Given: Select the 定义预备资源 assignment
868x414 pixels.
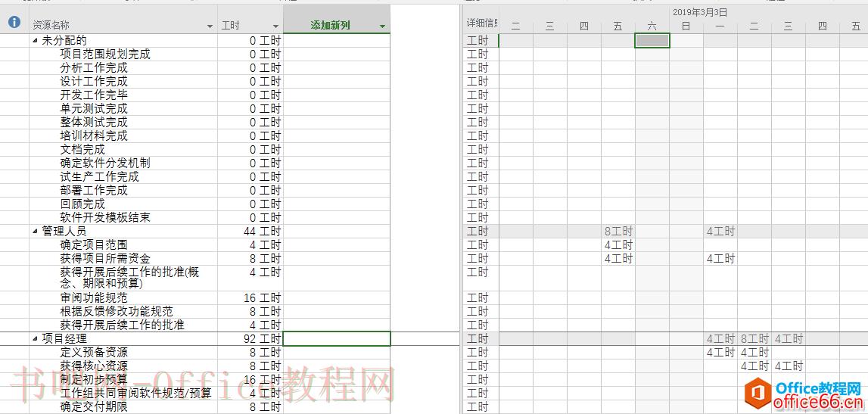Looking at the screenshot, I should [94, 353].
